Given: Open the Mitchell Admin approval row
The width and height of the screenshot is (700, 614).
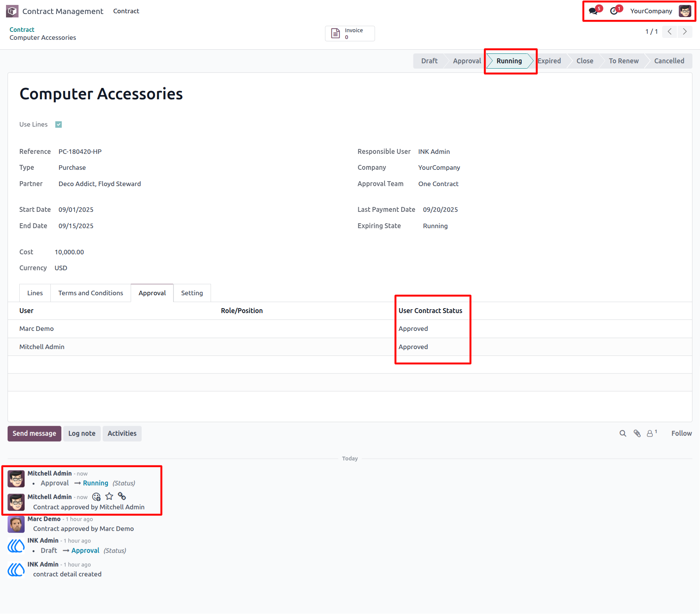Looking at the screenshot, I should pos(350,347).
